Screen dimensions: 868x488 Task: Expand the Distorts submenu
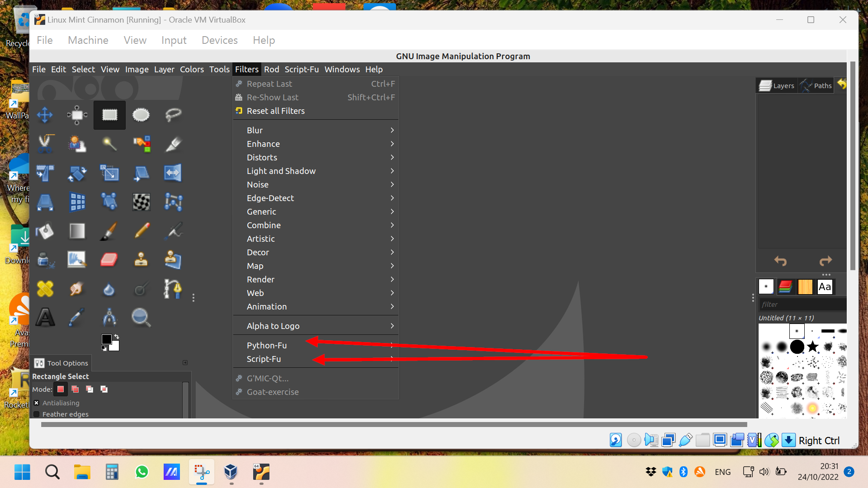click(x=316, y=158)
